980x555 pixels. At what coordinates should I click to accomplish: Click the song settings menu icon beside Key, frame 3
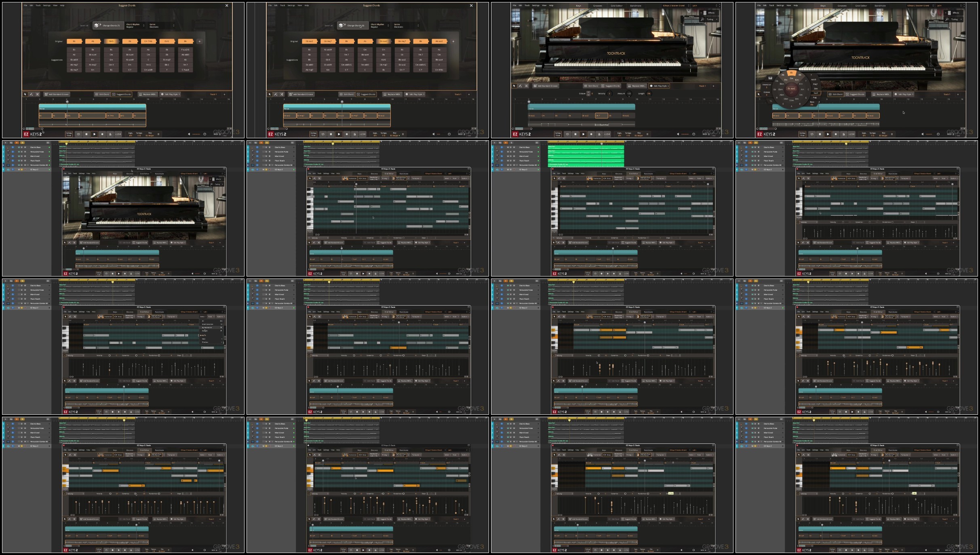pos(647,134)
